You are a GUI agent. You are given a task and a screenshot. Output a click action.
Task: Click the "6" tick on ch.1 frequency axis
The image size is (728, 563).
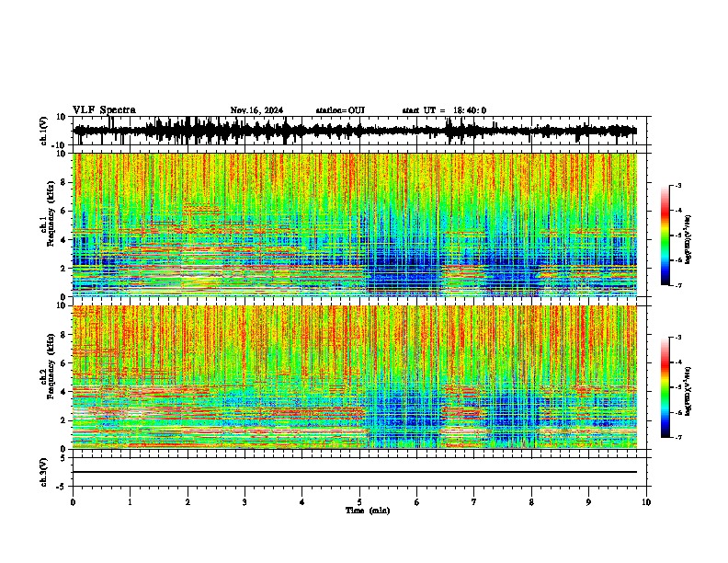click(x=63, y=212)
